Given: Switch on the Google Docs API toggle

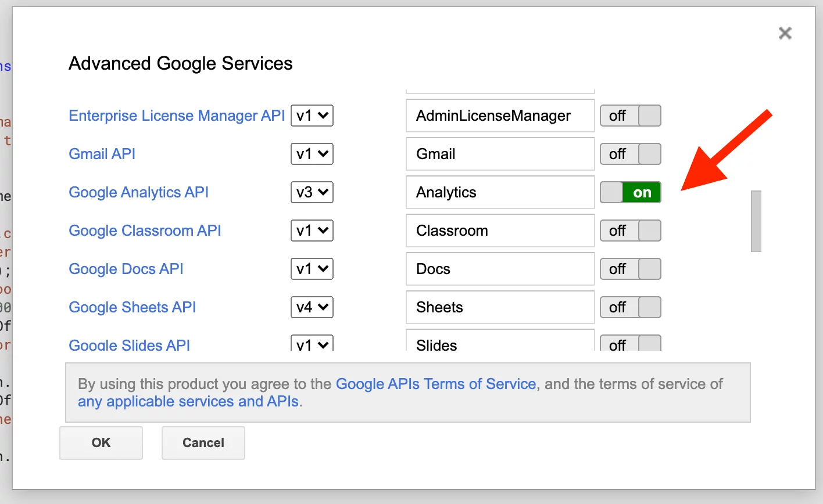Looking at the screenshot, I should point(631,269).
